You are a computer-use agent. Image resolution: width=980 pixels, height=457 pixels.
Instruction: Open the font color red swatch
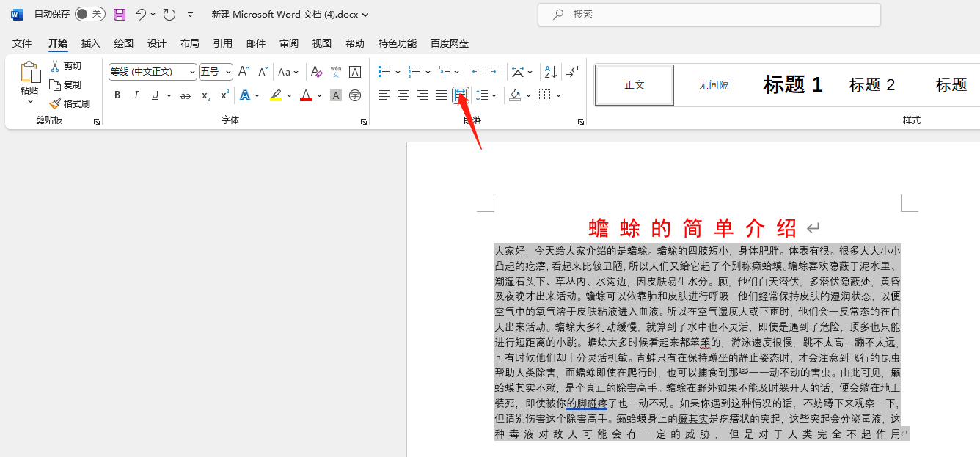coord(305,95)
